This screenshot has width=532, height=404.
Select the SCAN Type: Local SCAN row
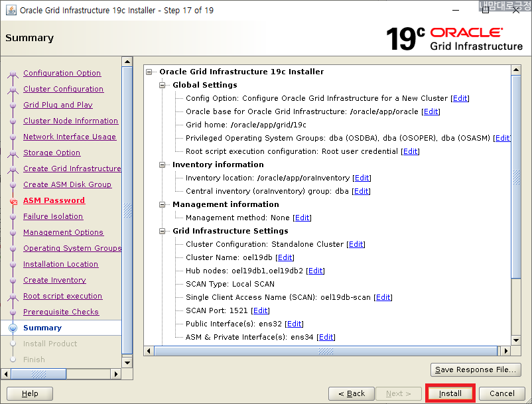tap(230, 284)
